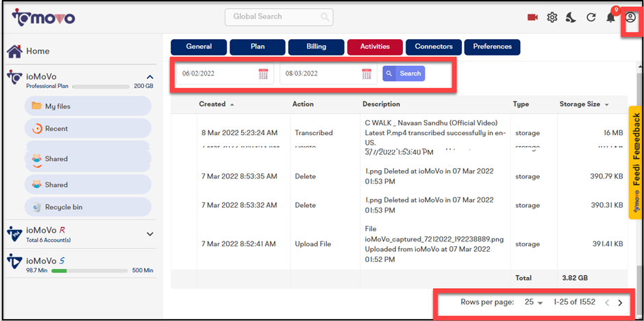This screenshot has height=321, width=644.
Task: Open the Preferences tab
Action: pos(493,47)
